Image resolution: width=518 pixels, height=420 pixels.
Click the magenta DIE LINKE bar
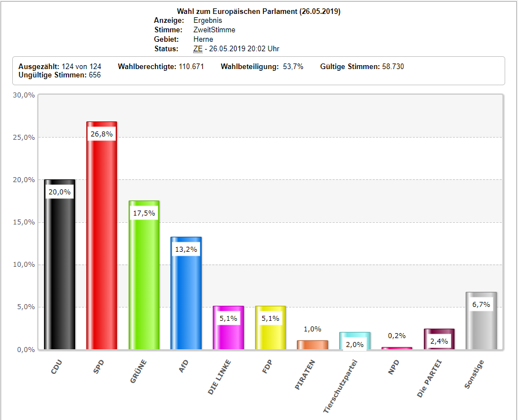click(x=228, y=328)
